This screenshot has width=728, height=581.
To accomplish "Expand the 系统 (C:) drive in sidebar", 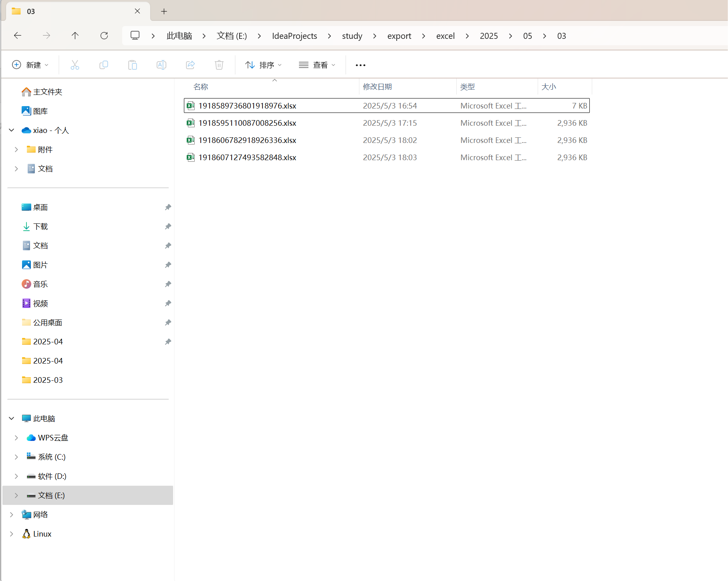I will coord(16,456).
